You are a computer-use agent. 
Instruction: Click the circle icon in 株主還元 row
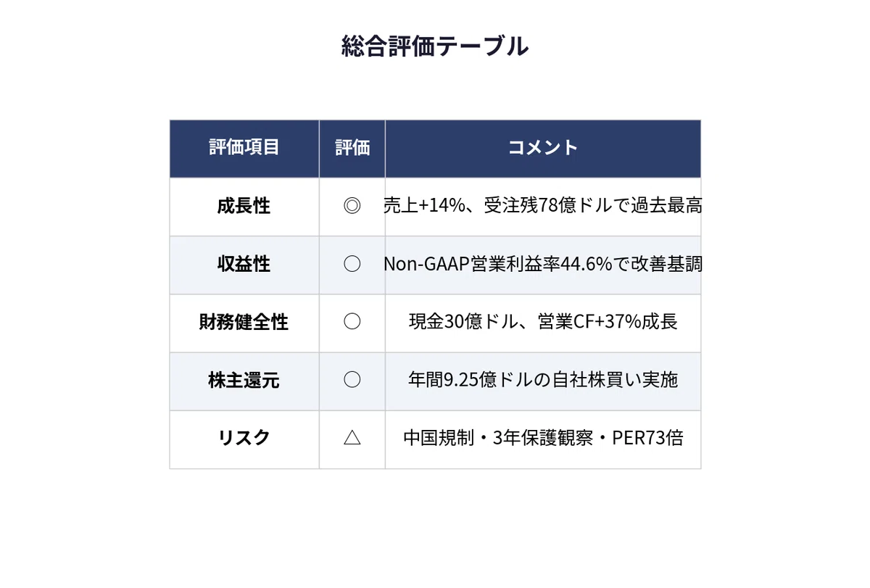point(352,381)
